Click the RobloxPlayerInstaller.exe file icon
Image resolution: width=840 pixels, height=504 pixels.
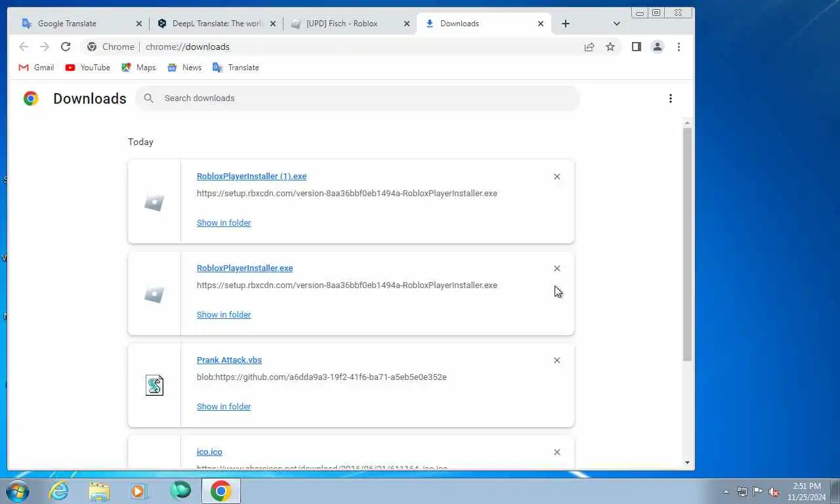point(154,295)
